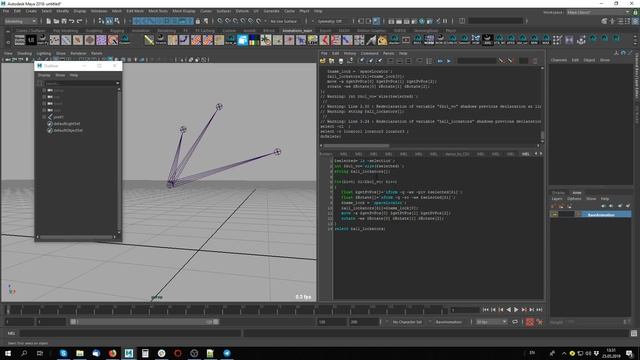The image size is (640, 360).
Task: Save the scene icon in status line
Action: pos(64,21)
